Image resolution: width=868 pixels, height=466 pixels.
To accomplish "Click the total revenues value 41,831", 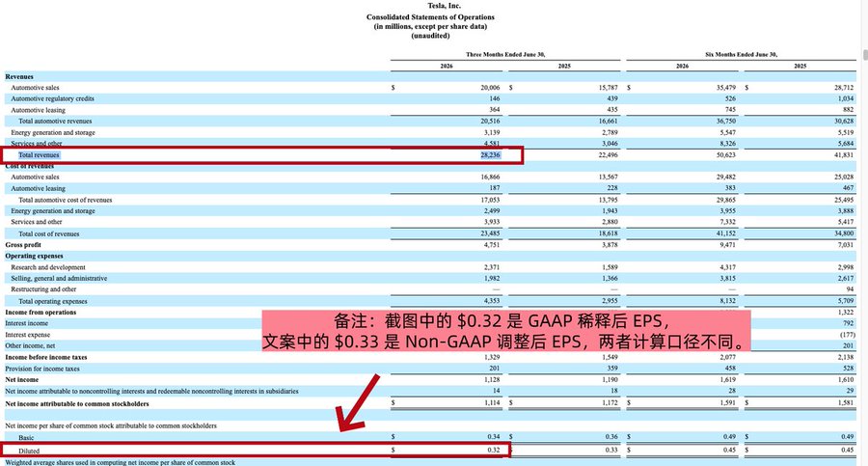I will pos(844,155).
